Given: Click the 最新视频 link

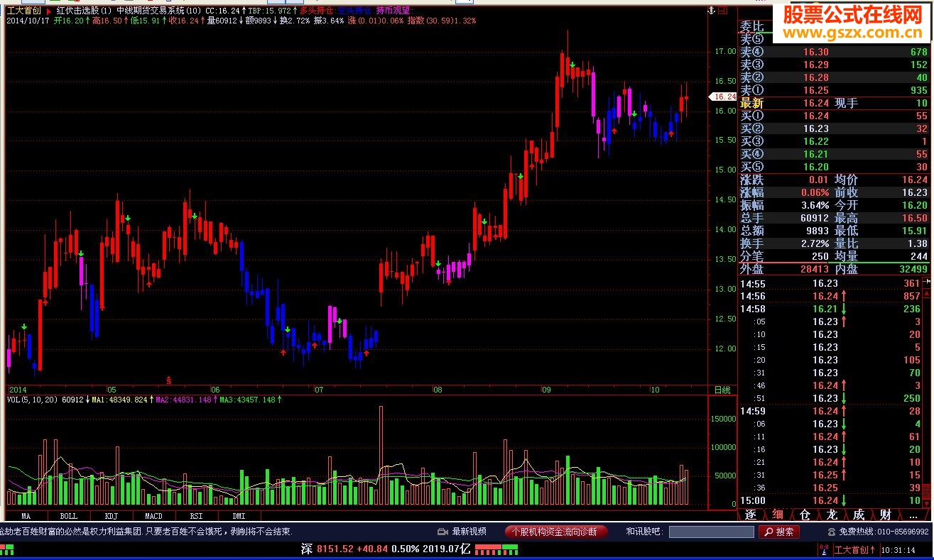Looking at the screenshot, I should [469, 532].
